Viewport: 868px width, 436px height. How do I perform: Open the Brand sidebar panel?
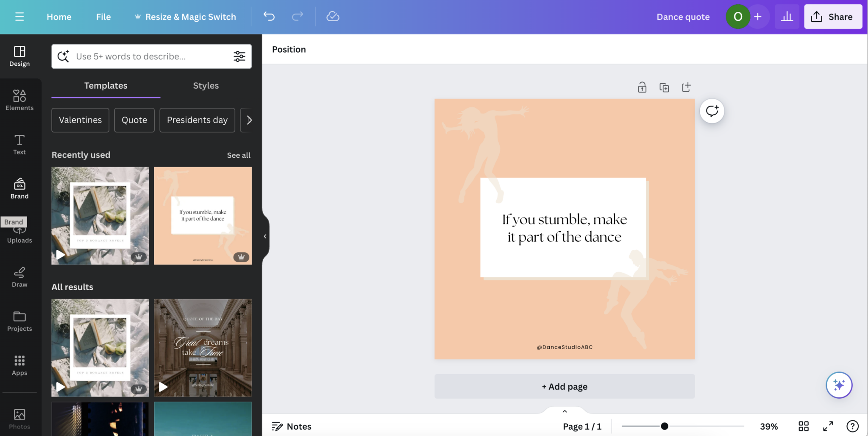[19, 188]
